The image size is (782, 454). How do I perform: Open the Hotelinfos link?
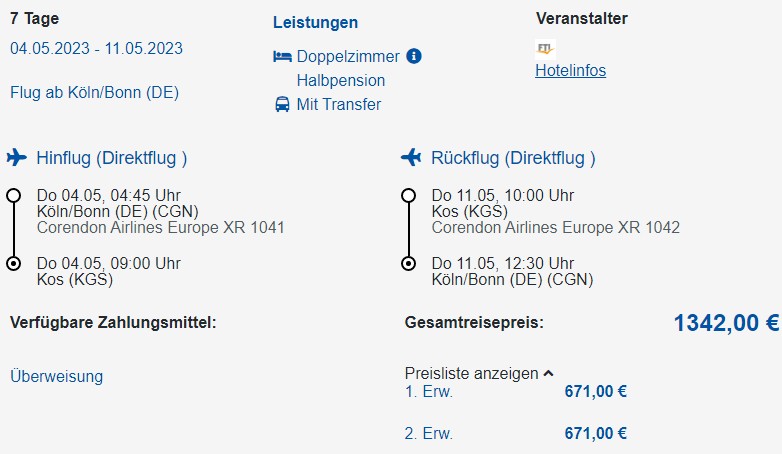pos(570,70)
